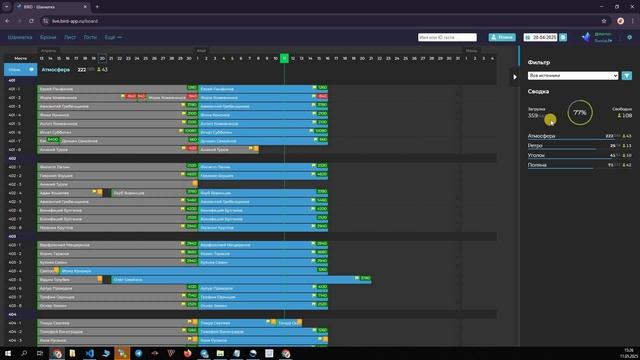Click the 77% occupancy circle

[580, 112]
